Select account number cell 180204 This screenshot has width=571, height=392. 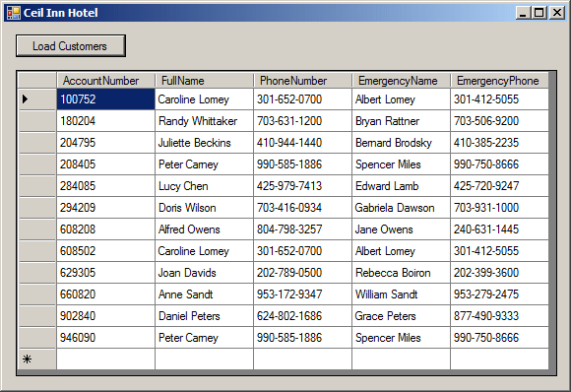105,121
